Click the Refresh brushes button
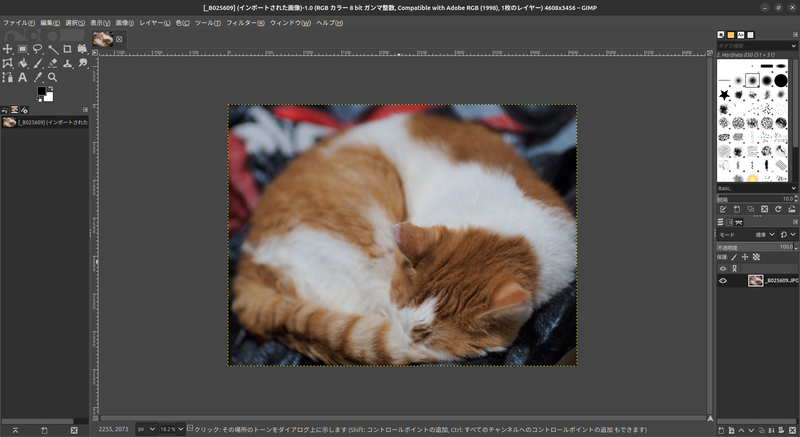 coord(778,209)
